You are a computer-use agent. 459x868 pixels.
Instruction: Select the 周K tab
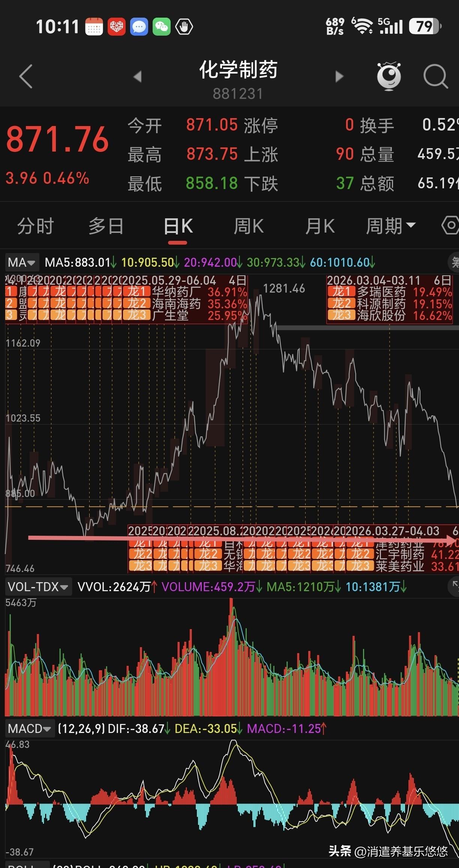[x=249, y=226]
